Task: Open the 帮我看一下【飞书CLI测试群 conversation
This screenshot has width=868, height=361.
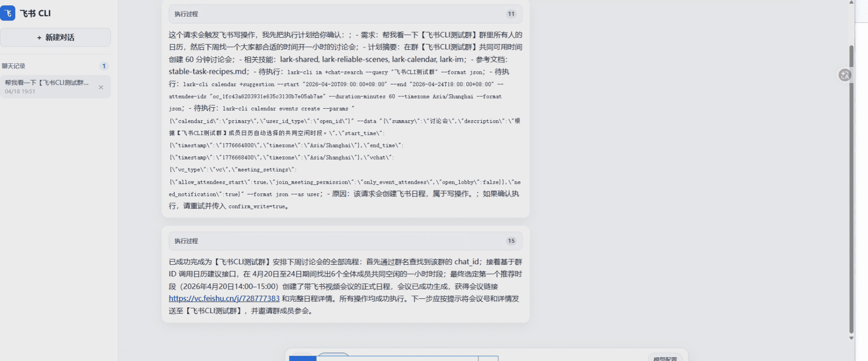Action: pyautogui.click(x=55, y=87)
